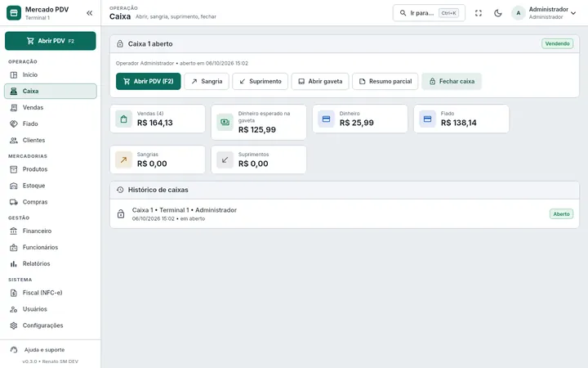The height and width of the screenshot is (368, 588).
Task: Click the Sangrias arrow icon tile
Action: pos(124,160)
